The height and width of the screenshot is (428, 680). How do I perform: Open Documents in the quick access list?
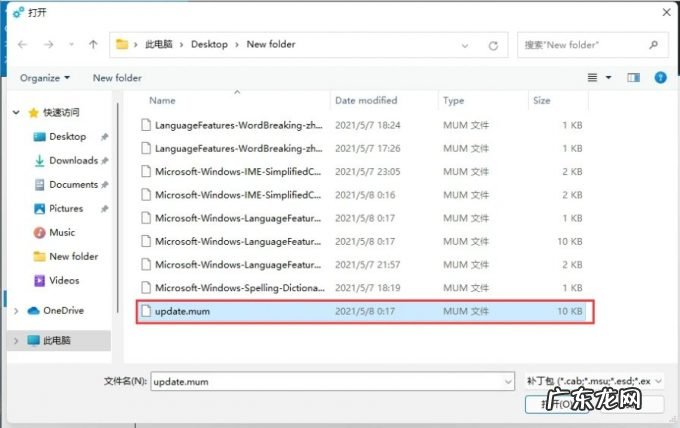[x=73, y=184]
